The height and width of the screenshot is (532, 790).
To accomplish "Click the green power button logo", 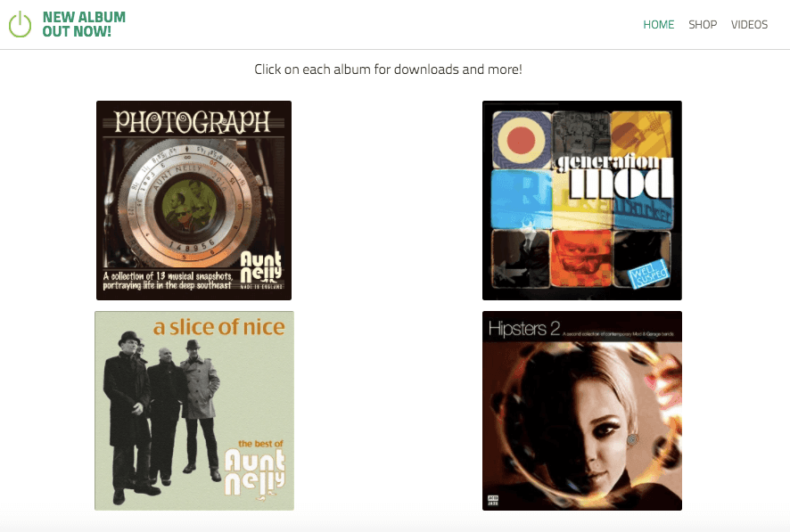I will 18,24.
